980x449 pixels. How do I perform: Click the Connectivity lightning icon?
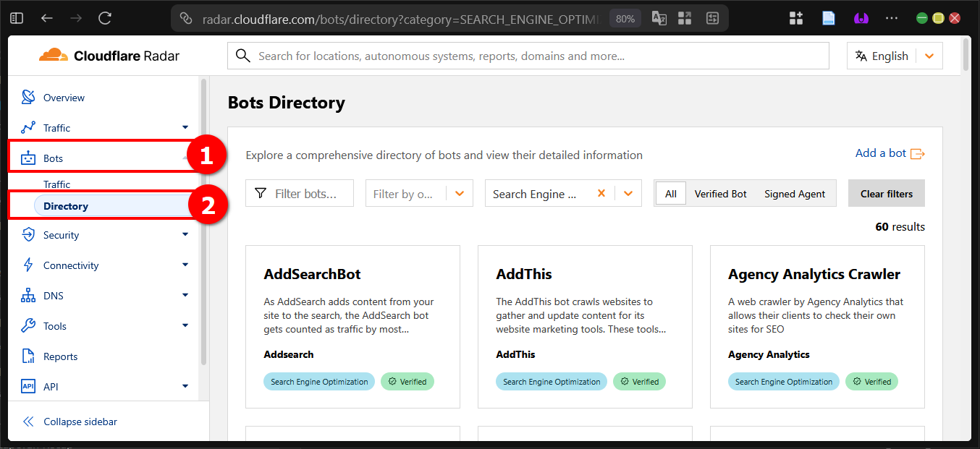(28, 265)
